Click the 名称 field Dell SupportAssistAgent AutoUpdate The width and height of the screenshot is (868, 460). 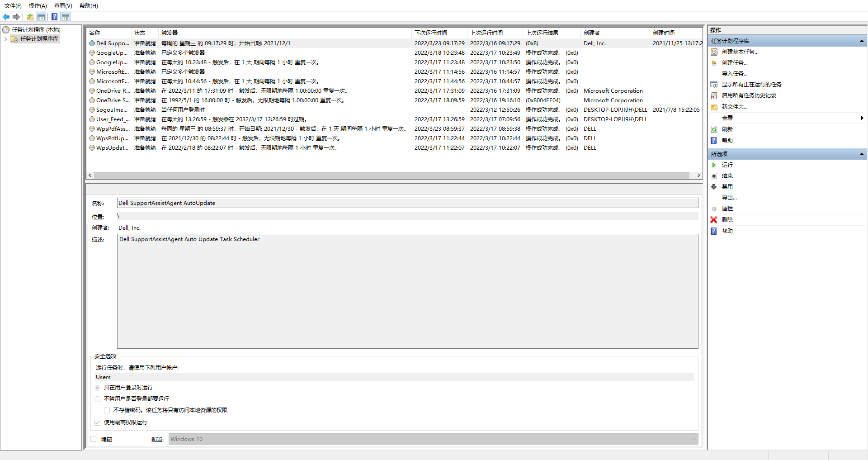[407, 203]
